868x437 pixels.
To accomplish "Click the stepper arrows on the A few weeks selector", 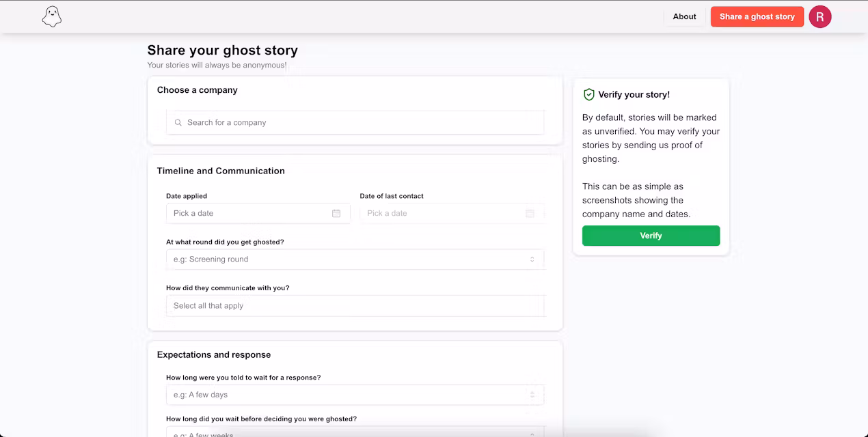I will coord(532,432).
